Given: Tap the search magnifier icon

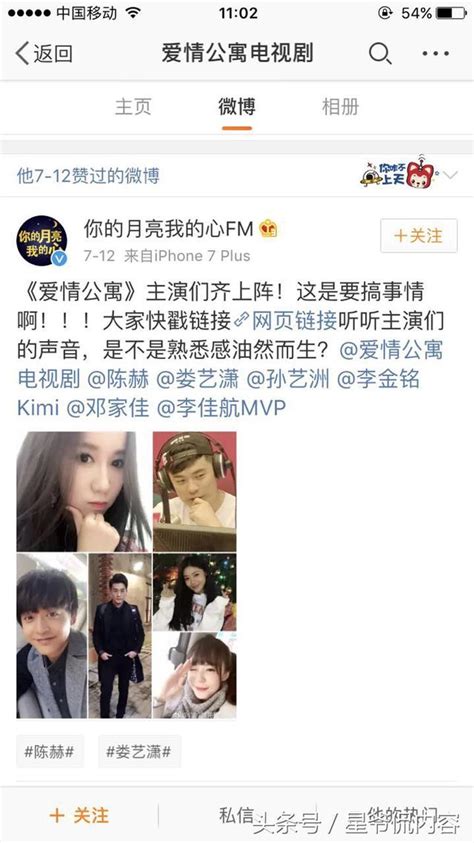Looking at the screenshot, I should (380, 54).
